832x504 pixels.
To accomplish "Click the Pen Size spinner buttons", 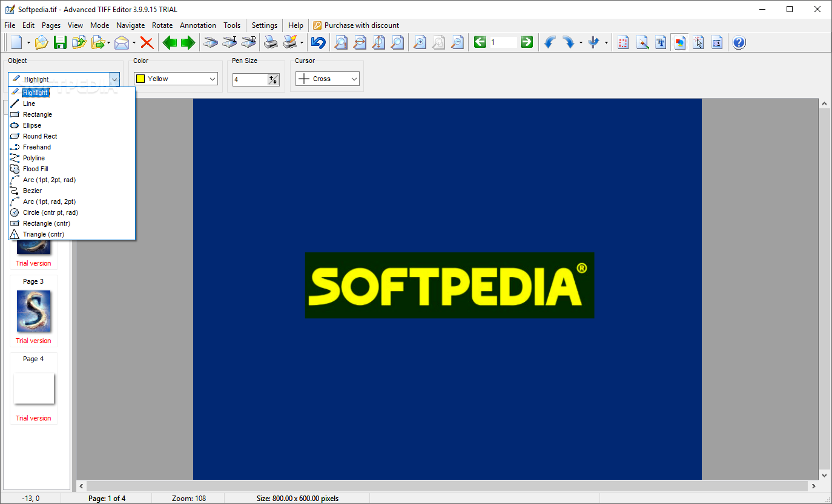I will point(273,79).
